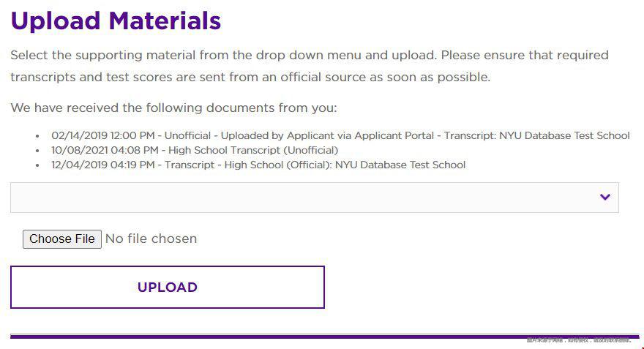Select the 12/04/2019 Official transcript entry

(x=258, y=165)
